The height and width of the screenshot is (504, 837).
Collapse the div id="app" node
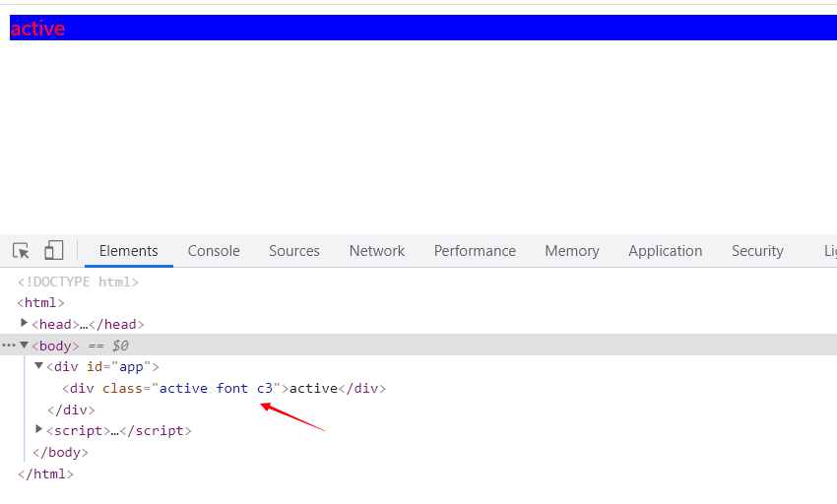tap(38, 366)
